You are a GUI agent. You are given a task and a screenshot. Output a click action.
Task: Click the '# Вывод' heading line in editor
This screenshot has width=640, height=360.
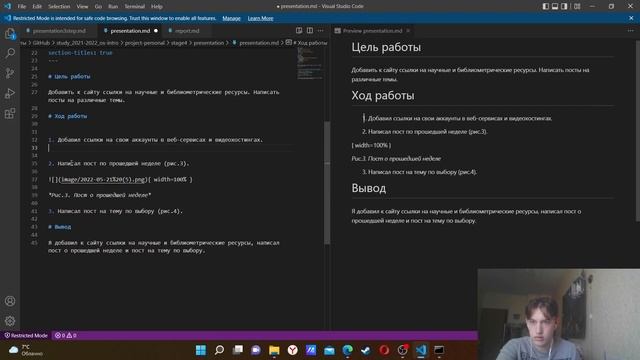click(x=60, y=227)
